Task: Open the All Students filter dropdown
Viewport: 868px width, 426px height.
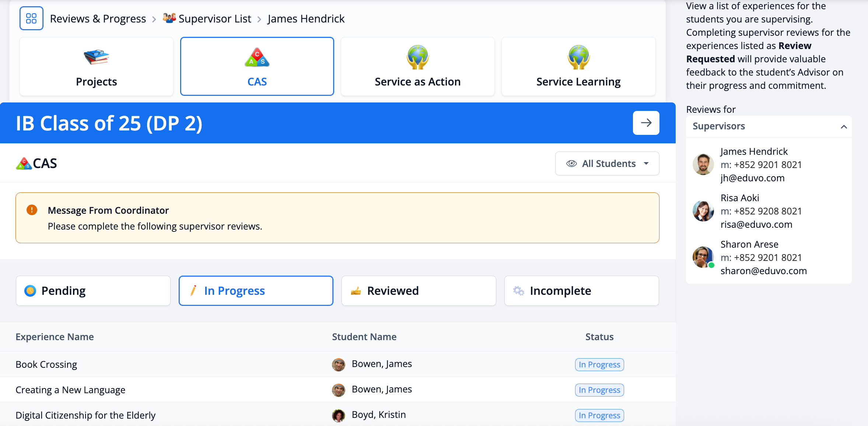Action: (607, 164)
